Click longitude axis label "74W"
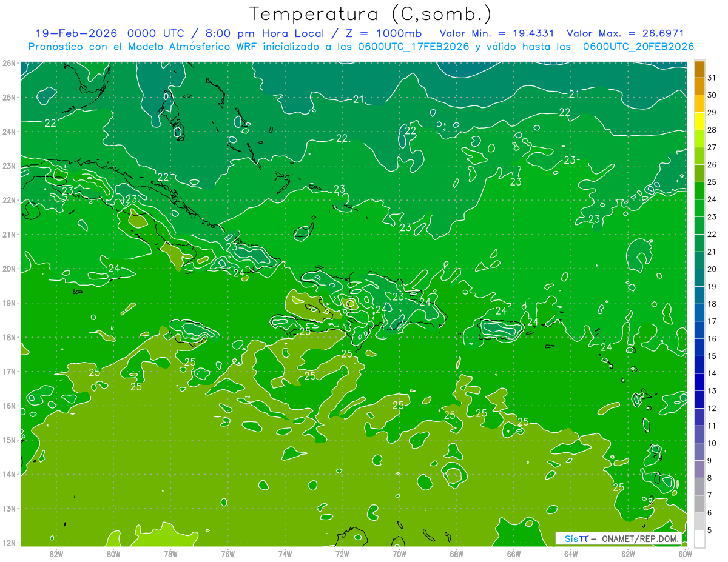 click(x=285, y=554)
